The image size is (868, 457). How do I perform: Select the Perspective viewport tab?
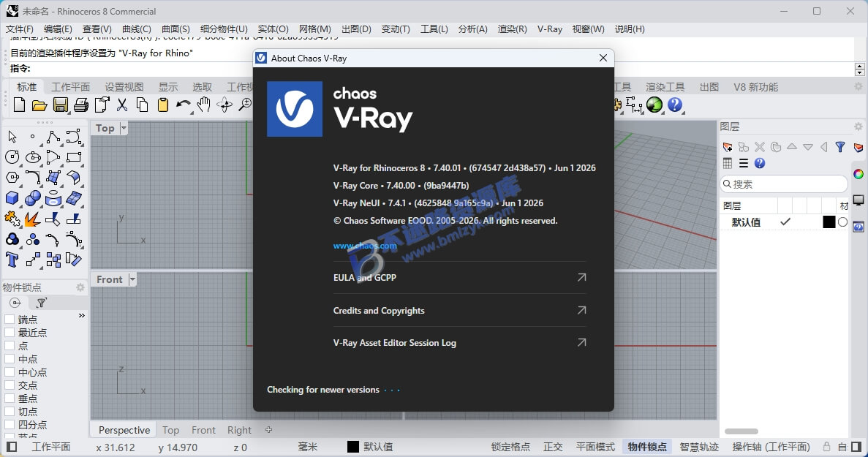pos(124,430)
